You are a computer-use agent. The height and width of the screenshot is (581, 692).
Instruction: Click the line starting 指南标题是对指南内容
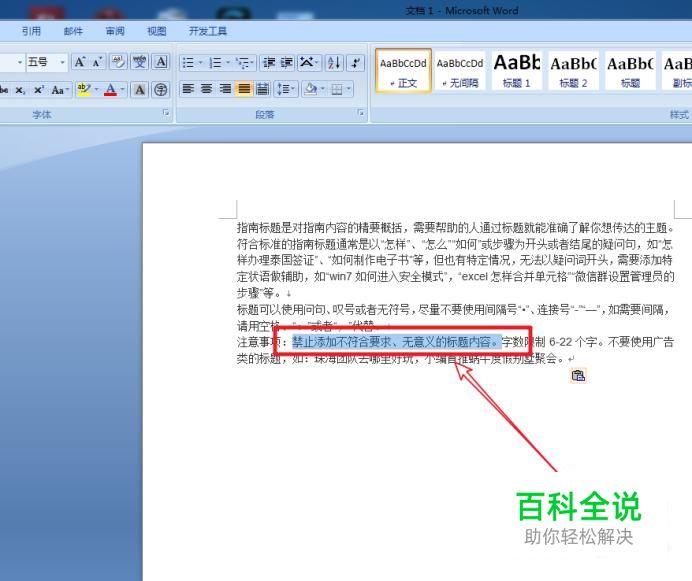[456, 228]
